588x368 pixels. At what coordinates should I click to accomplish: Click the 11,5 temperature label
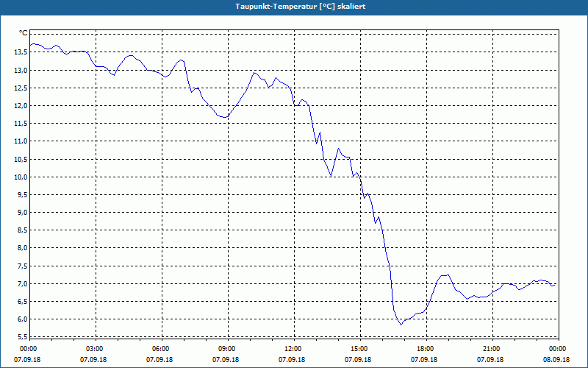pyautogui.click(x=21, y=124)
